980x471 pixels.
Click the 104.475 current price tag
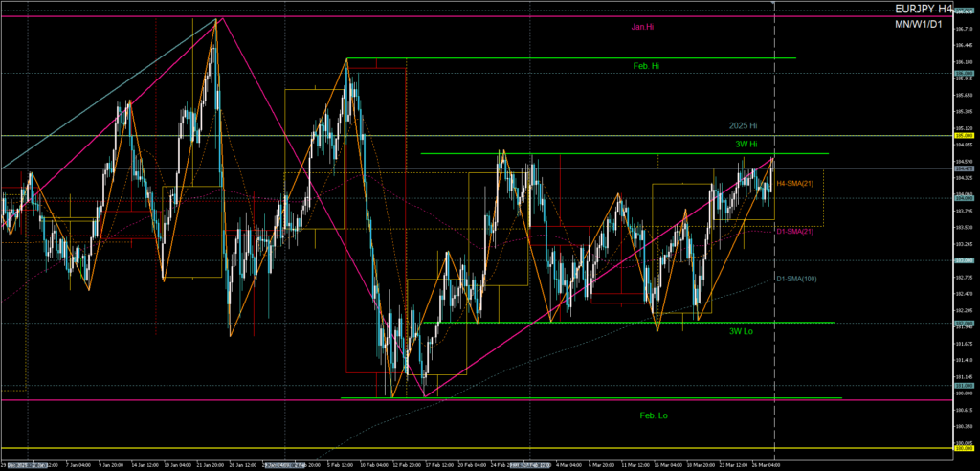point(964,168)
